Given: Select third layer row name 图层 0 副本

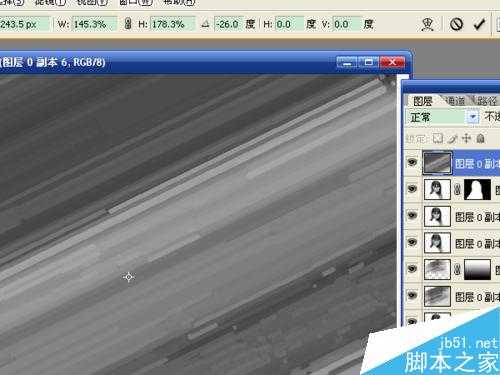Looking at the screenshot, I should tap(477, 217).
